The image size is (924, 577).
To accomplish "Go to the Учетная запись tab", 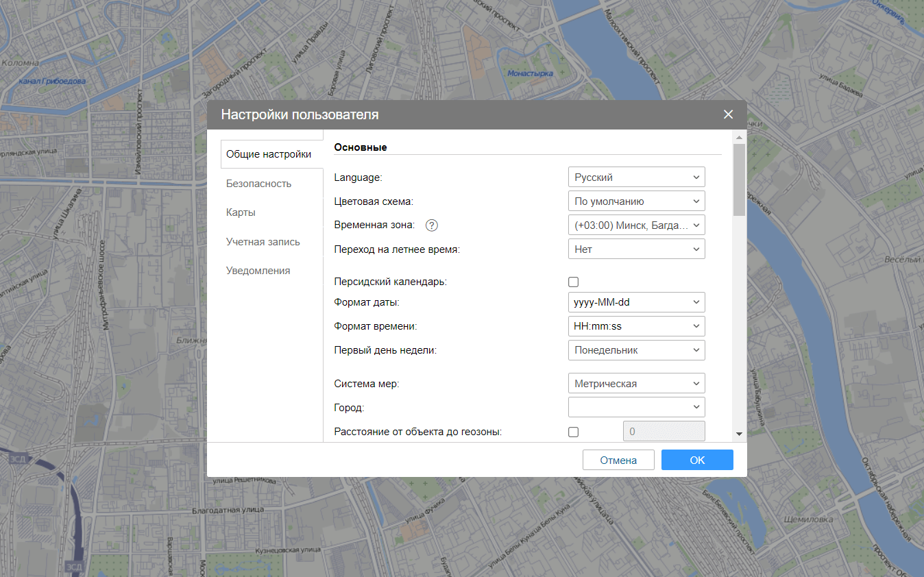I will 263,242.
